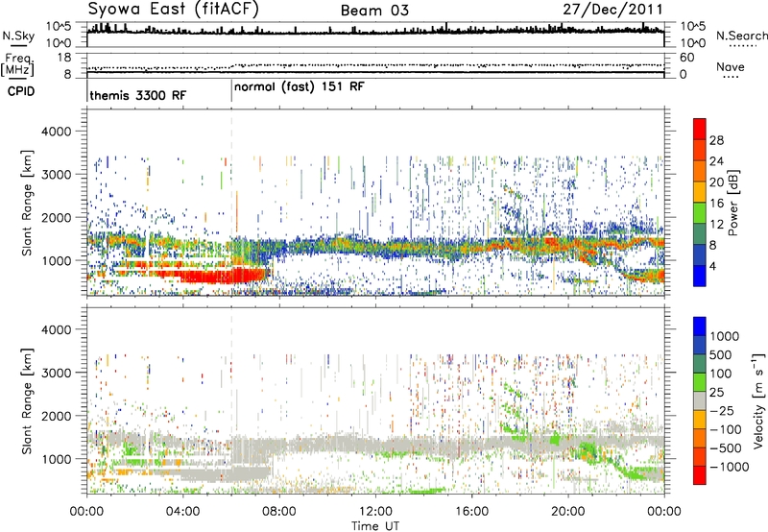The image size is (768, 532).
Task: Click the Velocity colorbar tick "-1000"
Action: [x=729, y=467]
